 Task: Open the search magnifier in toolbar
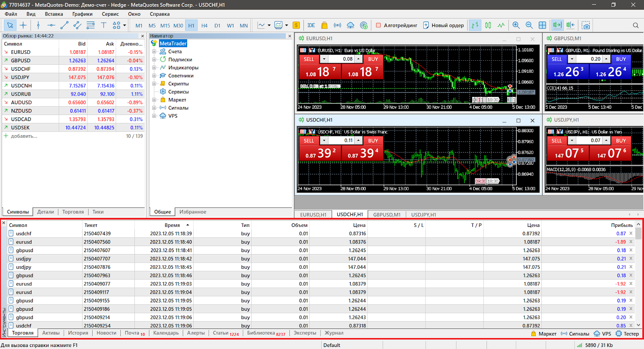tap(636, 25)
